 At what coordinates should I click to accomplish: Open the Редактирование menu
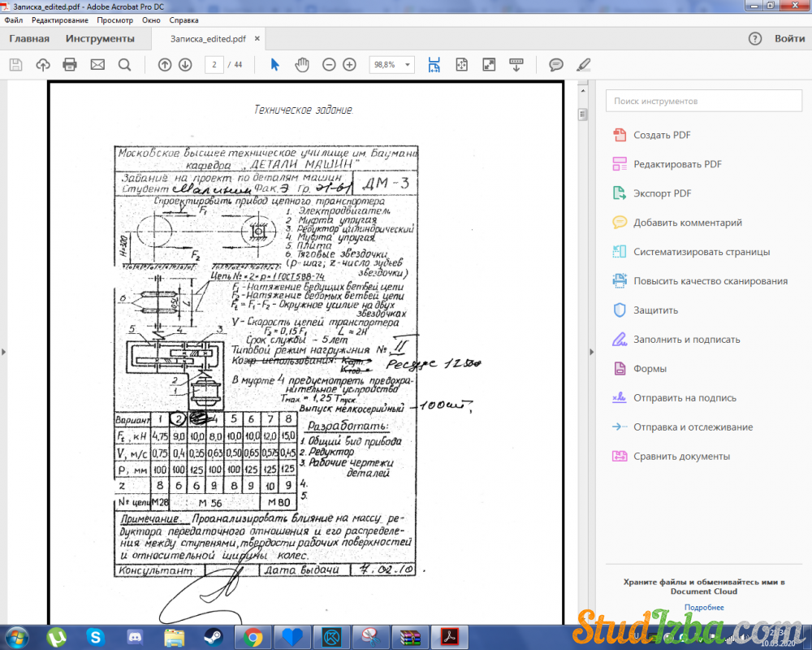point(60,19)
